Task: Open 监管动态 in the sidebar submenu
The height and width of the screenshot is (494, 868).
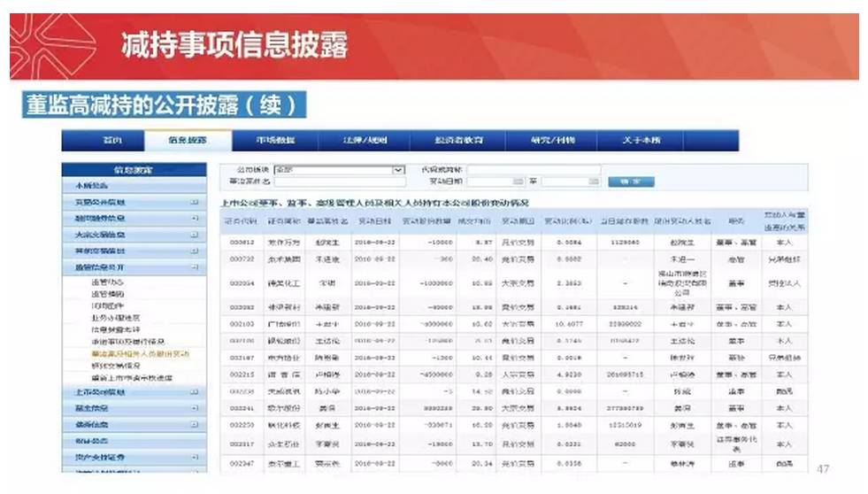Action: pos(107,282)
